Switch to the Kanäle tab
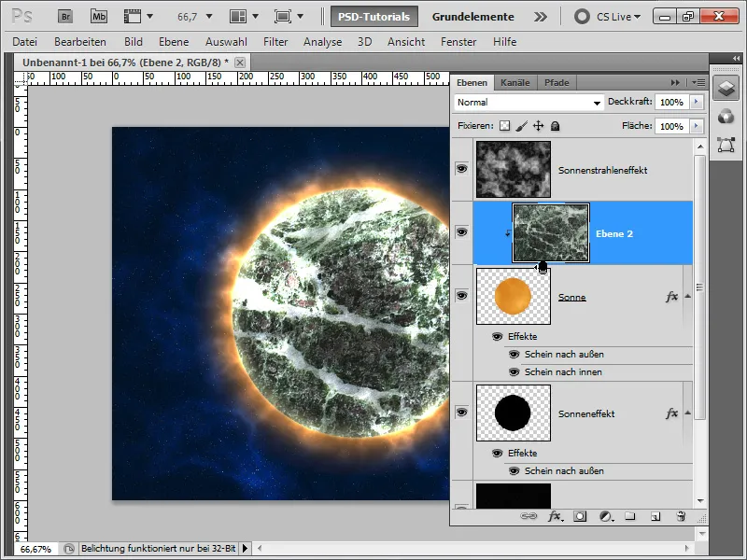Screen dimensions: 747x560 click(x=515, y=83)
